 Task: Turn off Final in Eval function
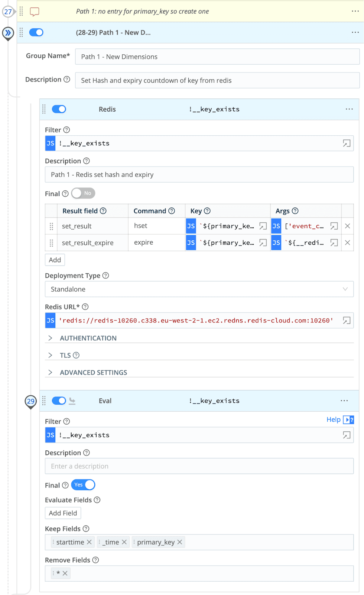(x=83, y=485)
